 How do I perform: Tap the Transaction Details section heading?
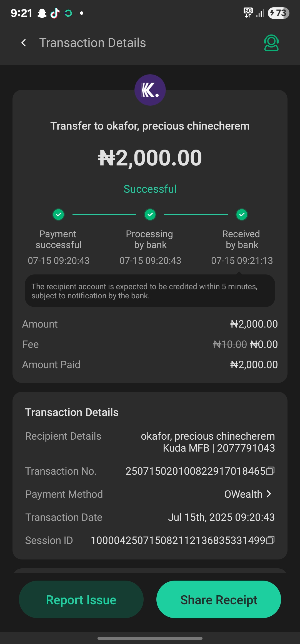click(72, 412)
